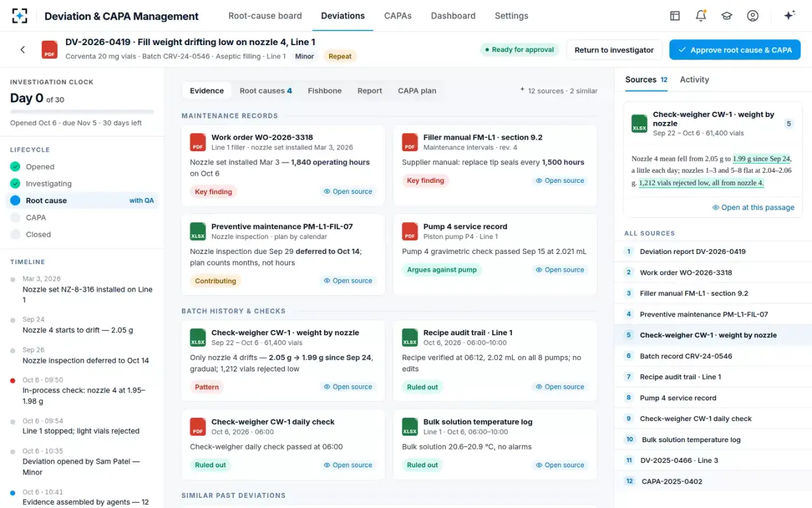The image size is (812, 508).
Task: Open the CAPAs tab
Action: point(398,16)
